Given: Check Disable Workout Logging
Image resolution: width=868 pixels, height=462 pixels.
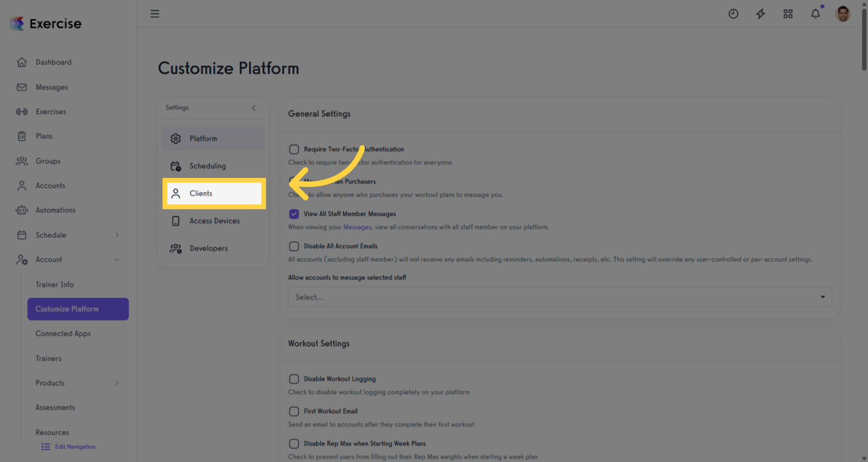Looking at the screenshot, I should point(294,379).
